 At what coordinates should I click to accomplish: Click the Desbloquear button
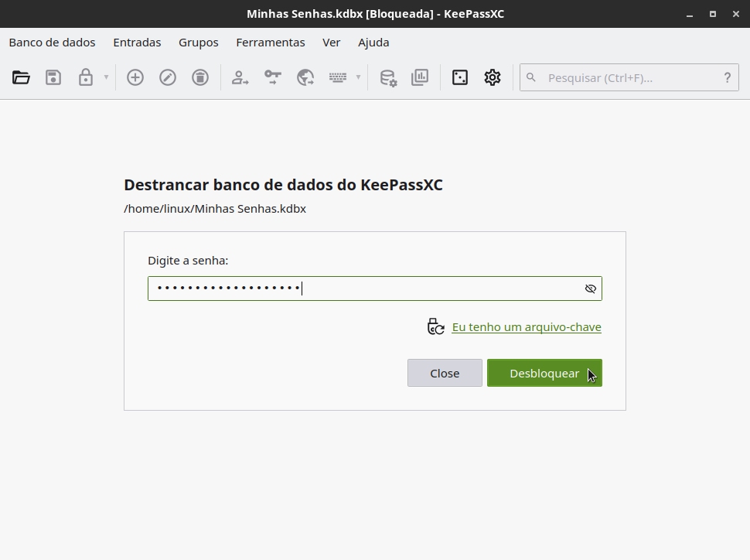coord(544,373)
